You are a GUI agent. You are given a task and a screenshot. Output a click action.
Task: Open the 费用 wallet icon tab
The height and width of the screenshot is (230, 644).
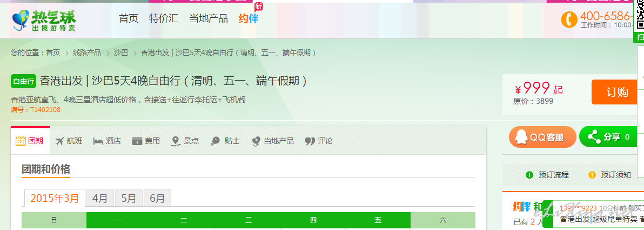[146, 141]
